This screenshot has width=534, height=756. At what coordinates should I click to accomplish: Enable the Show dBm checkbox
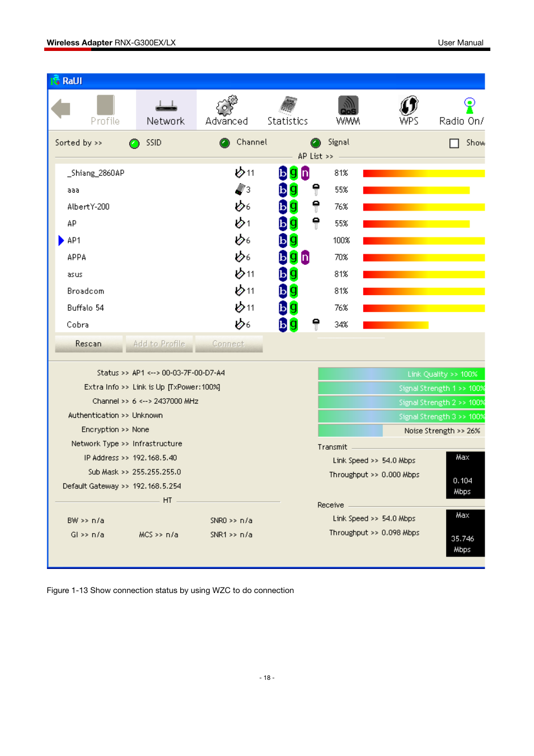[455, 143]
